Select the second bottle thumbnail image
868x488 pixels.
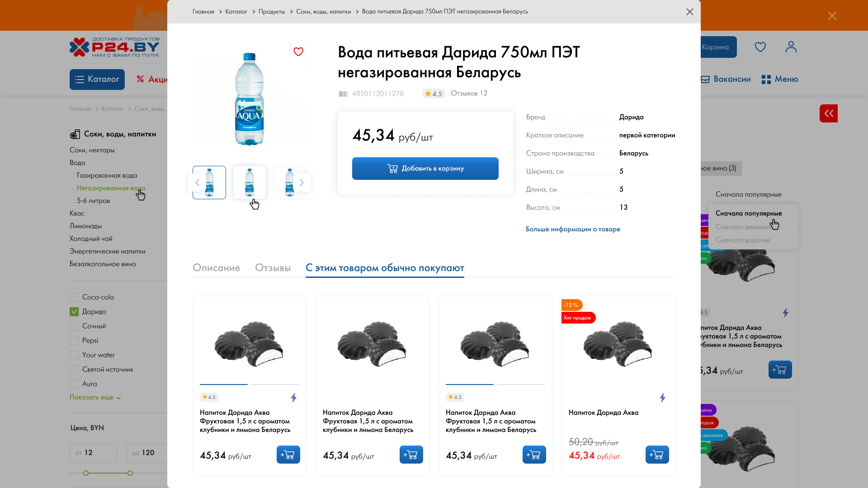pos(250,183)
